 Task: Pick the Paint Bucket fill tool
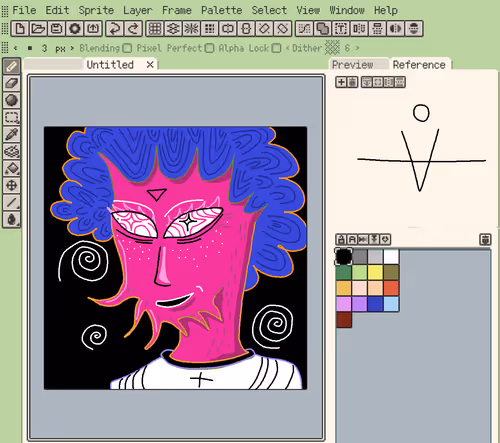tap(11, 168)
